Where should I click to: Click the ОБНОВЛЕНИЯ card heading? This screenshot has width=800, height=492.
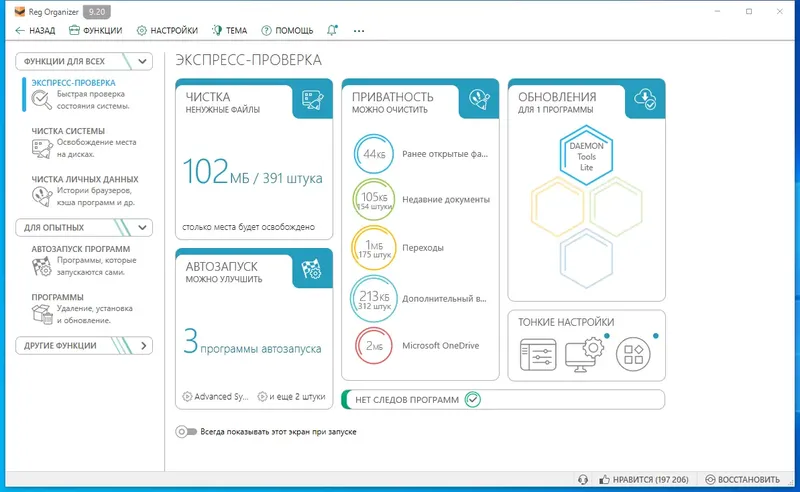tap(557, 97)
